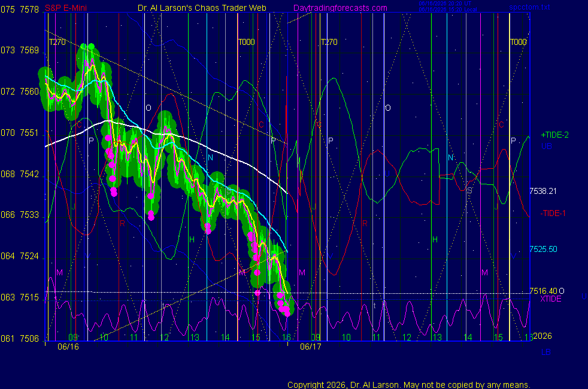Click the copyright notice by Dr. Al Larson
The width and height of the screenshot is (588, 389).
click(409, 385)
